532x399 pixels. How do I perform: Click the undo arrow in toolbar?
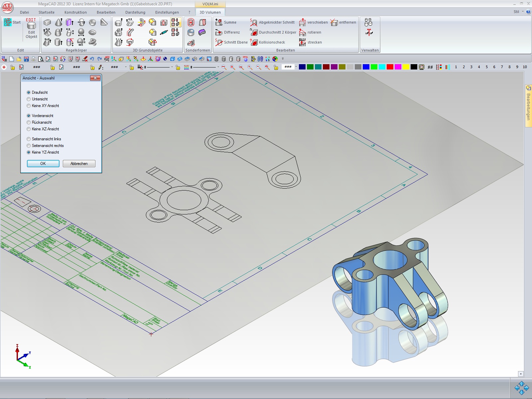(92, 59)
